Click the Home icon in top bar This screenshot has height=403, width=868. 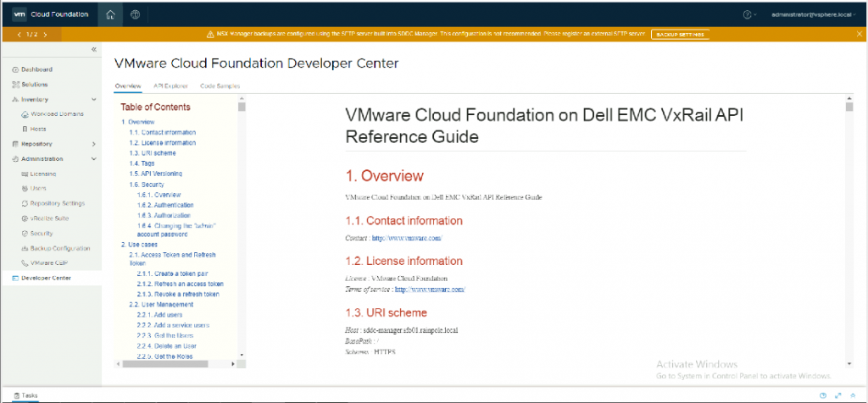point(111,14)
